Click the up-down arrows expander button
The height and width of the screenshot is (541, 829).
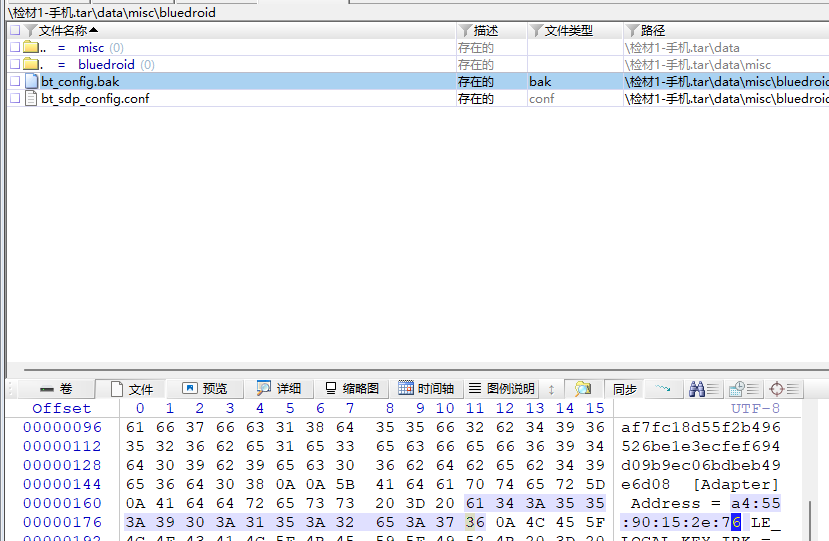(551, 389)
